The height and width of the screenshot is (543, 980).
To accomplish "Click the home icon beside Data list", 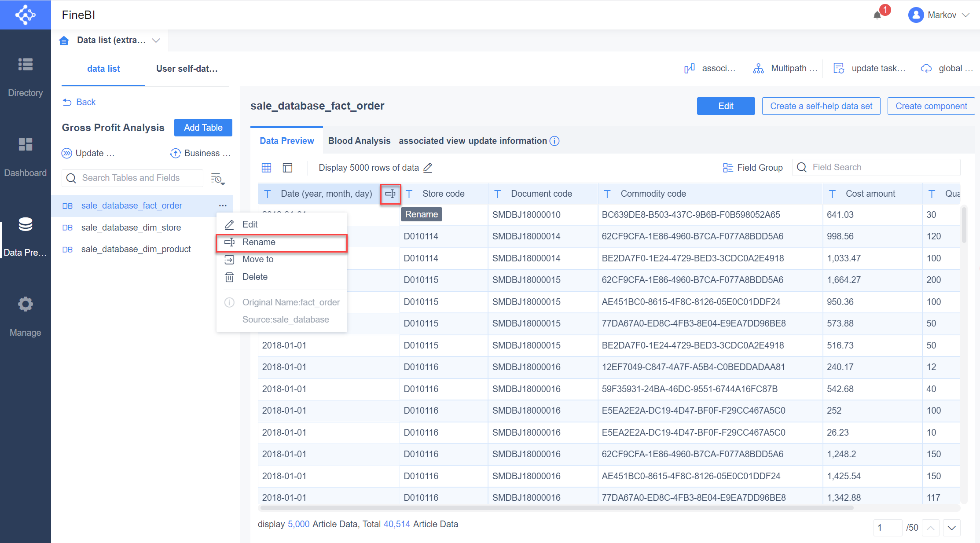I will click(64, 40).
